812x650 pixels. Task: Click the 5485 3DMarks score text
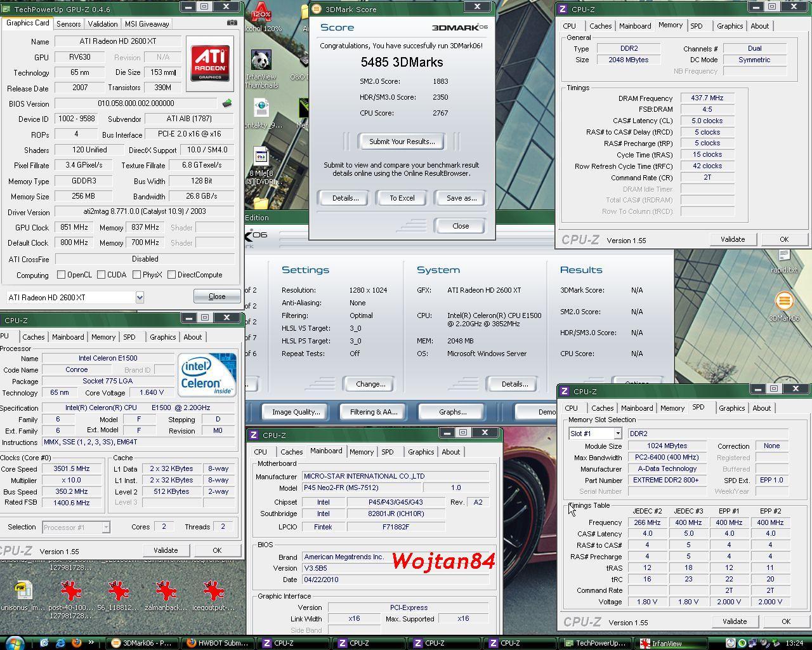402,62
